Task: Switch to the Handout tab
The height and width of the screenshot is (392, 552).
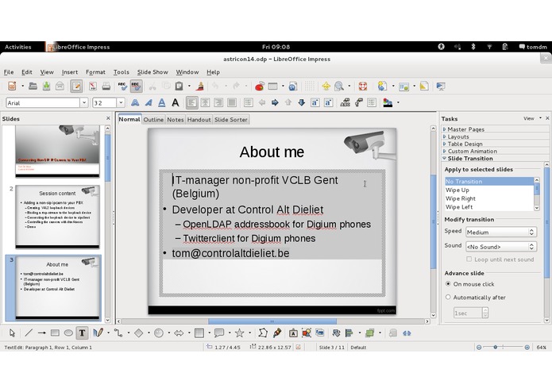Action: [x=199, y=120]
